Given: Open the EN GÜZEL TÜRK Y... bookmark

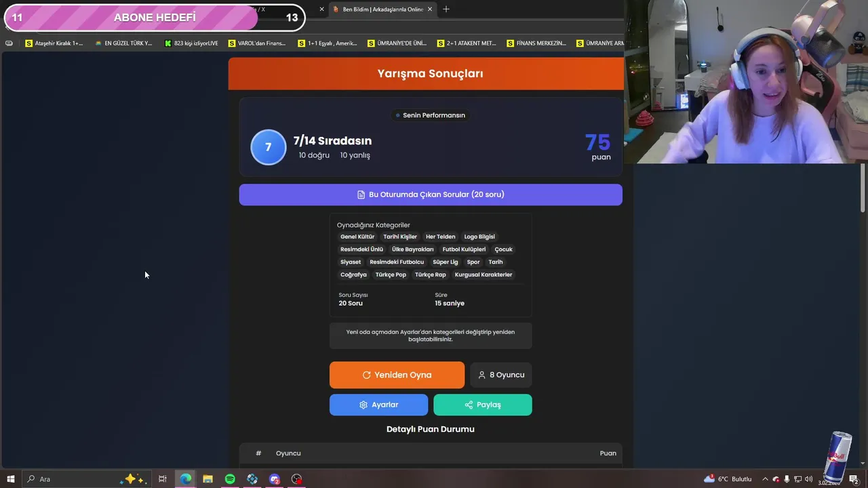Looking at the screenshot, I should click(123, 43).
